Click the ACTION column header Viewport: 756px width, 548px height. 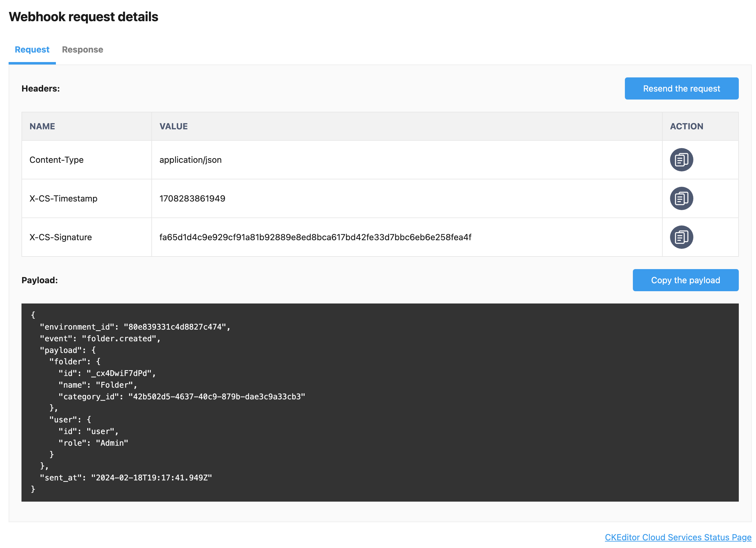click(x=700, y=127)
